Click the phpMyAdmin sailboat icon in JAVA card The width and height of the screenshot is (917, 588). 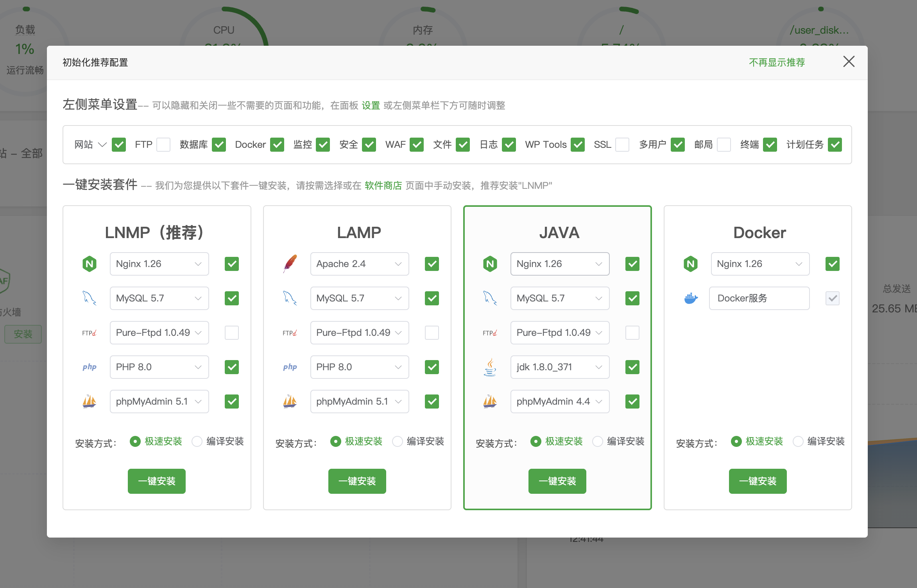pos(490,402)
